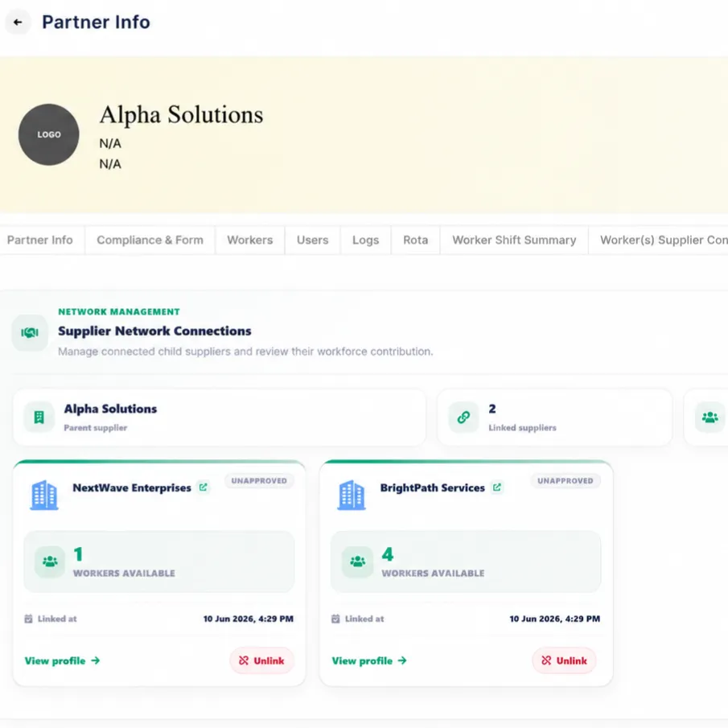Click the UNAPPROVED badge on NextWave Enterprises
The height and width of the screenshot is (728, 728).
tap(259, 480)
